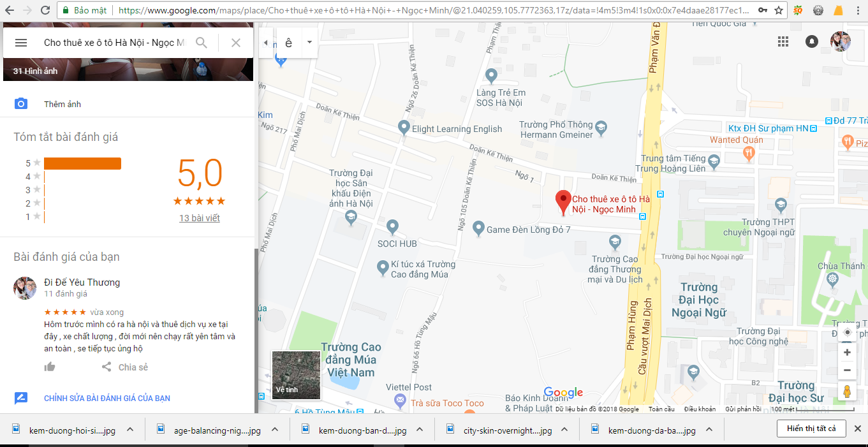Click the Wanted Quán restaurant marker
Viewport: 868px width, 447px height.
[749, 152]
